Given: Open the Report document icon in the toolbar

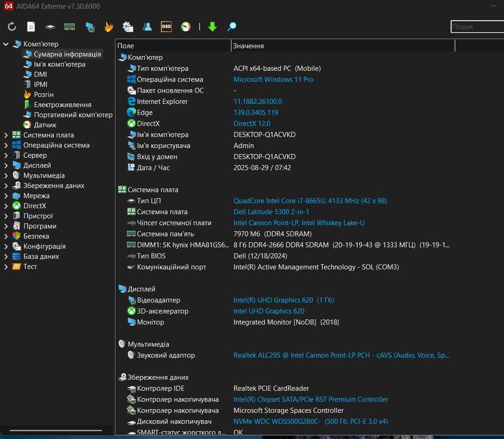Looking at the screenshot, I should click(x=31, y=27).
